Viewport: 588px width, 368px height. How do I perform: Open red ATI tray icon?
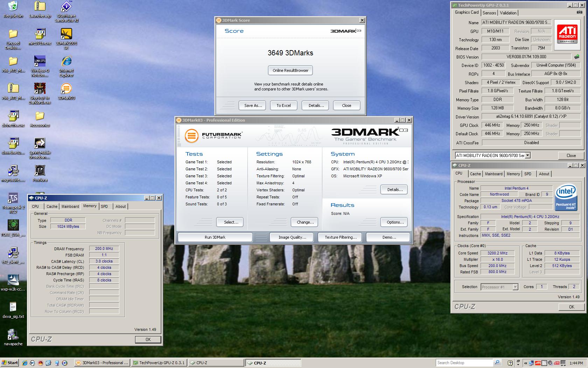click(x=538, y=363)
